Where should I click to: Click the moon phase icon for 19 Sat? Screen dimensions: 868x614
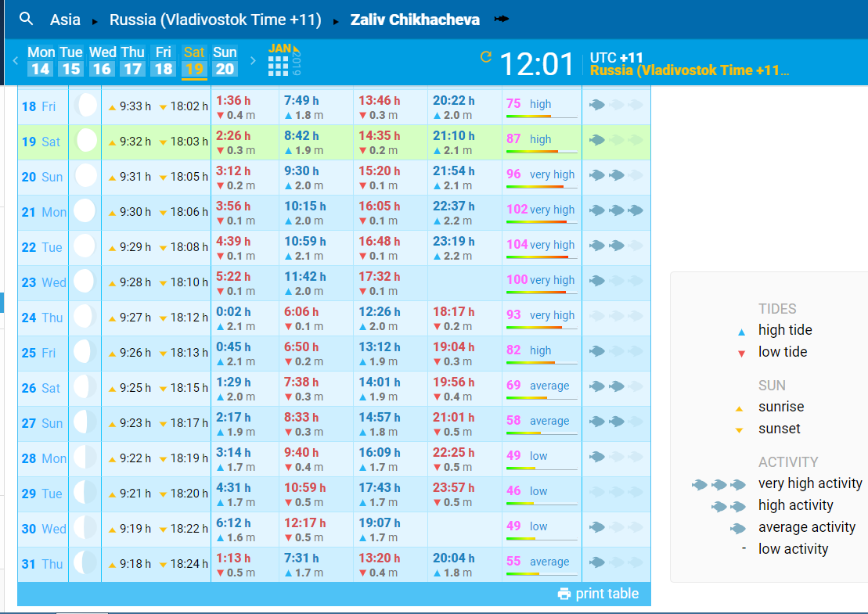pyautogui.click(x=85, y=142)
